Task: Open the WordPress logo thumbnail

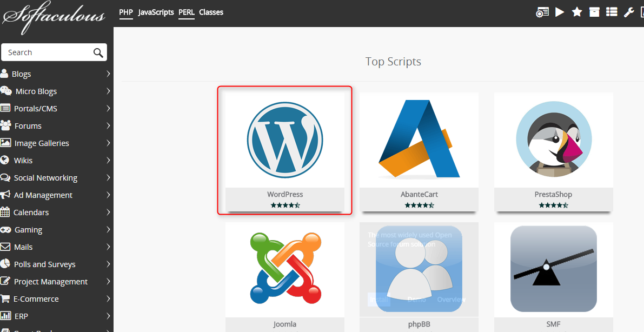Action: coord(285,140)
